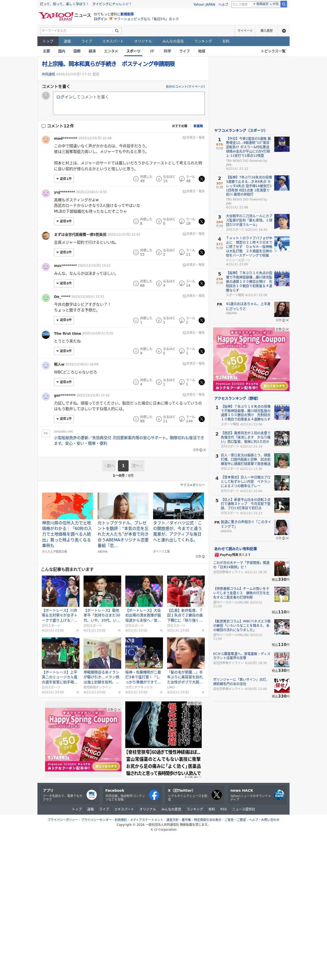Click 次へ pagination button

pos(137,466)
